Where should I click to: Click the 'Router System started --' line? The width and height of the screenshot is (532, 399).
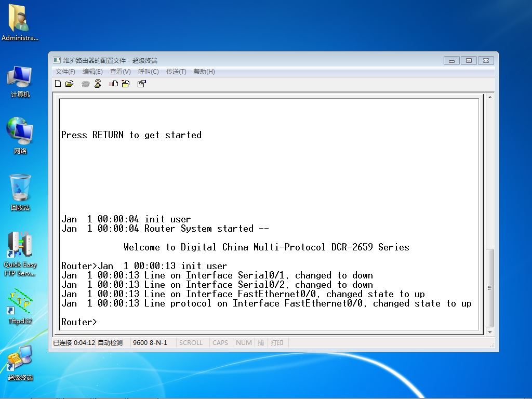(165, 229)
